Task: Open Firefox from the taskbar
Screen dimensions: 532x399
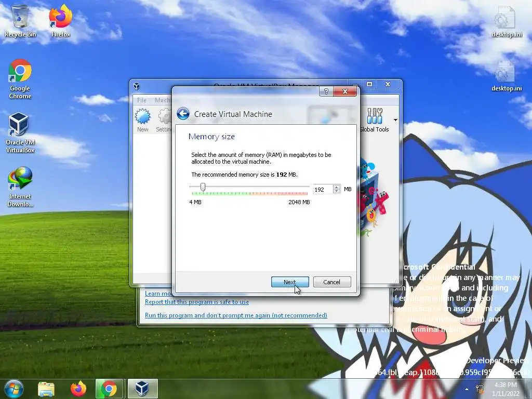Action: click(78, 389)
